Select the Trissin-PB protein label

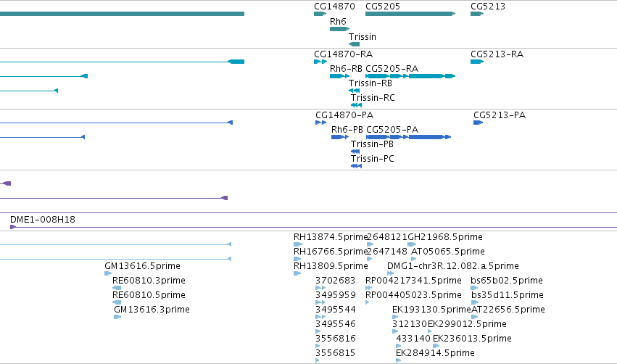tap(372, 144)
